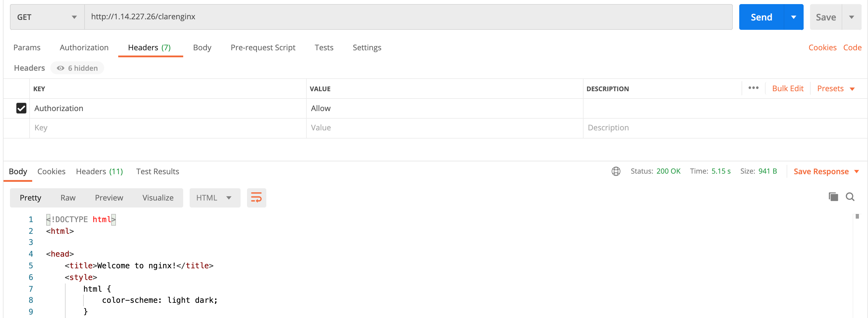Image resolution: width=868 pixels, height=318 pixels.
Task: Click the response body scrollbar thumb
Action: [857, 216]
